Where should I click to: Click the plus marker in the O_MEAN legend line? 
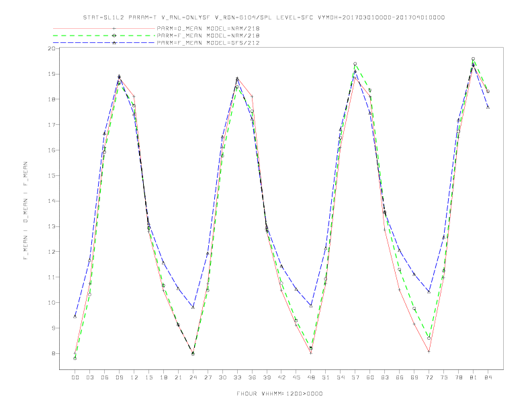114,29
